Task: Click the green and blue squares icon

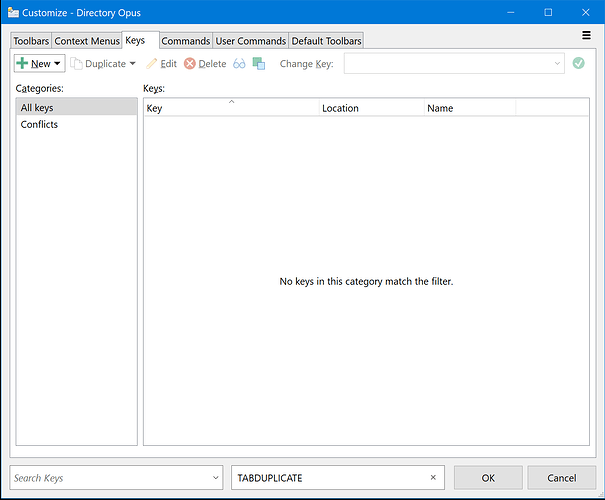Action: tap(259, 64)
